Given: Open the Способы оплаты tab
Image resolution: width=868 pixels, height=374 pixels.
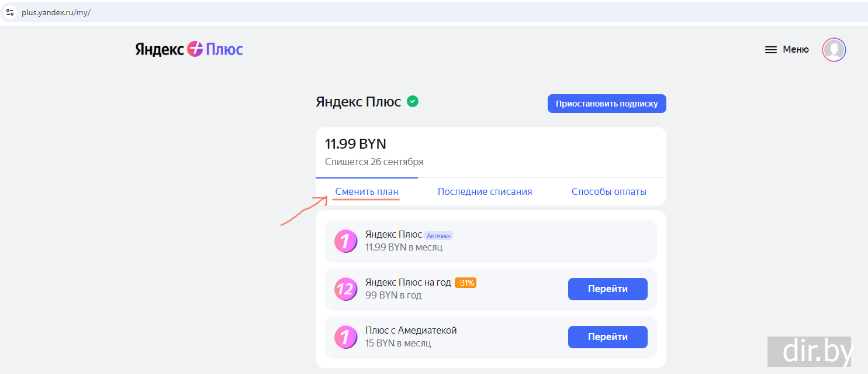Looking at the screenshot, I should coord(608,192).
